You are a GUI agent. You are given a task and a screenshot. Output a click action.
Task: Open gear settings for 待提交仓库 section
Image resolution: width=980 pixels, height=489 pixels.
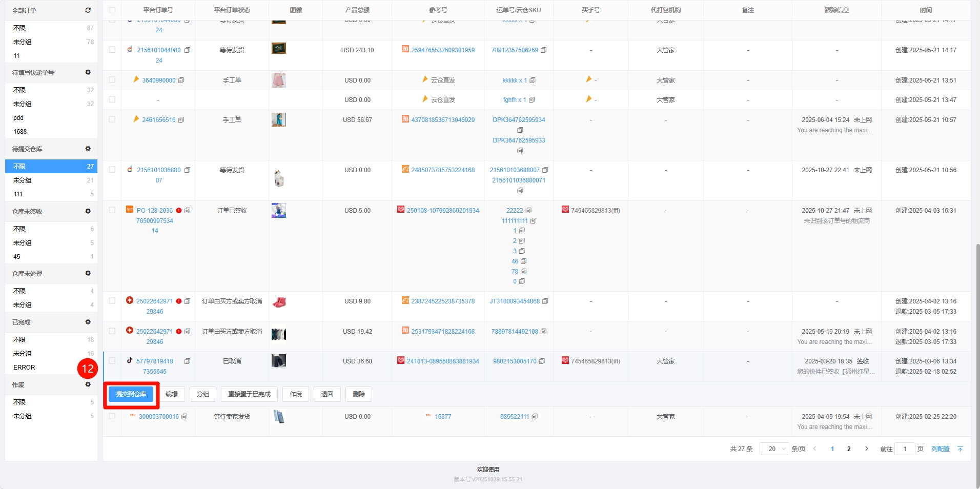[88, 149]
